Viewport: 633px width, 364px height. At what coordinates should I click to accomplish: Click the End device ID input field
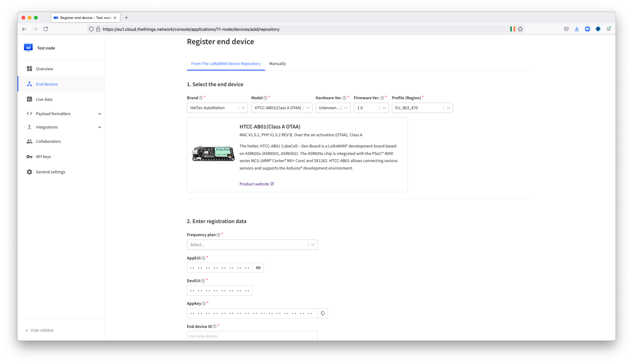pos(252,336)
